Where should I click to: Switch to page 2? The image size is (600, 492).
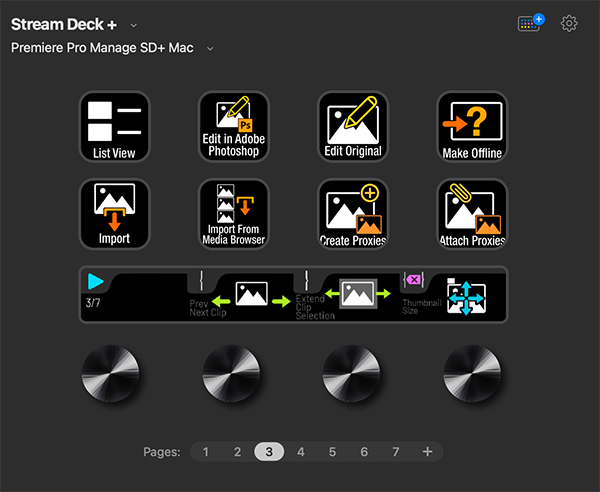click(237, 452)
